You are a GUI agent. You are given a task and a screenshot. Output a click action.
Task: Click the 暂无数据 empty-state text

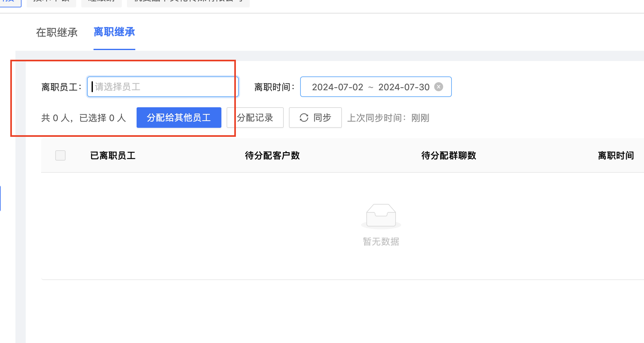[x=381, y=242]
